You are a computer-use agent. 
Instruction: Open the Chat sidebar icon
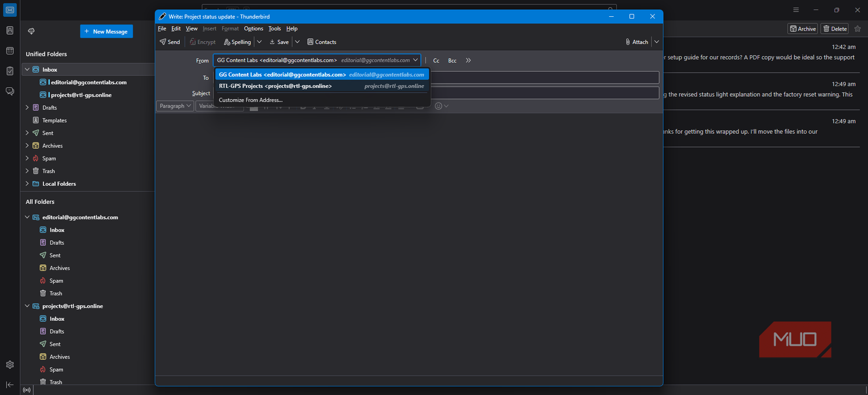click(x=10, y=91)
